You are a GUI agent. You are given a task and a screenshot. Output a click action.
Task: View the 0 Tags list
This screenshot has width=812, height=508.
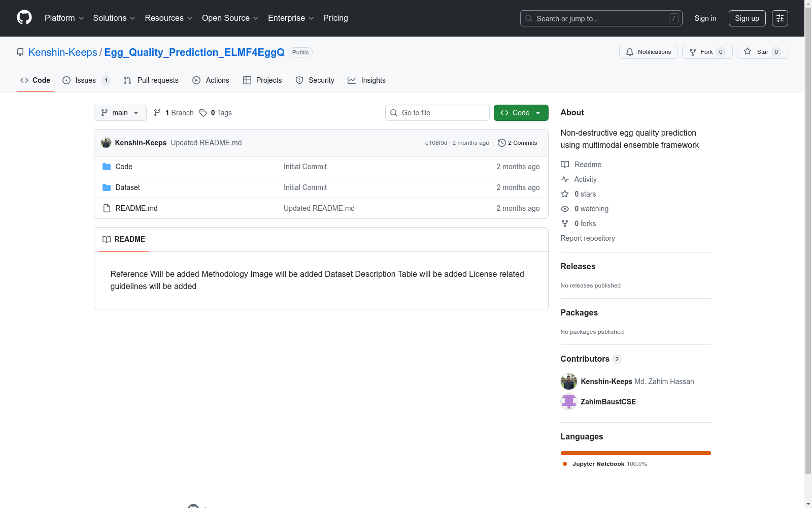216,113
